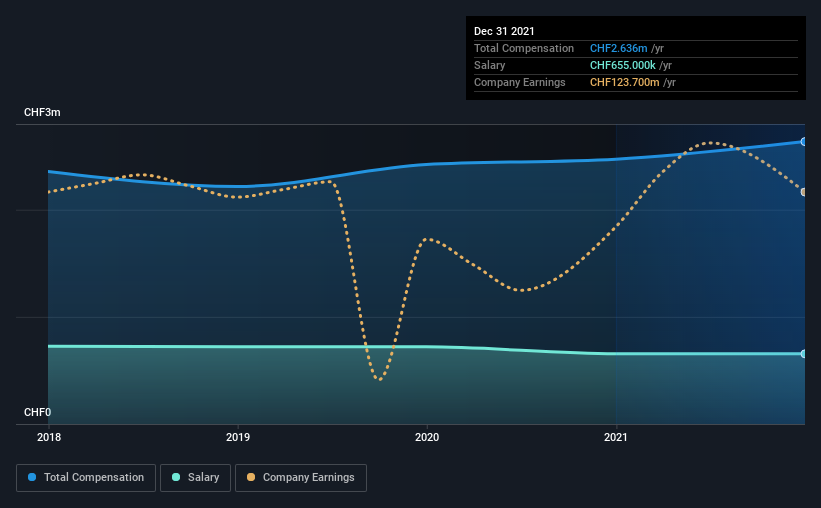Click the CHF0 y-axis label

click(37, 412)
